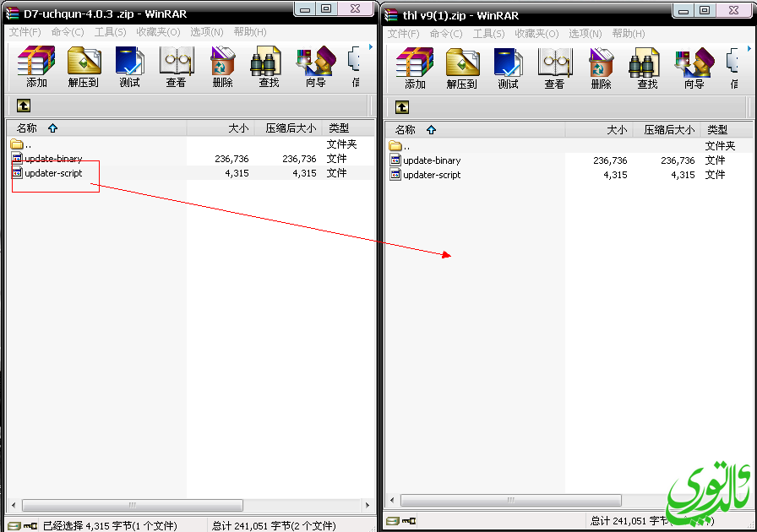
Task: Click Extract To (解压到) in D7-uchqun window
Action: point(84,67)
